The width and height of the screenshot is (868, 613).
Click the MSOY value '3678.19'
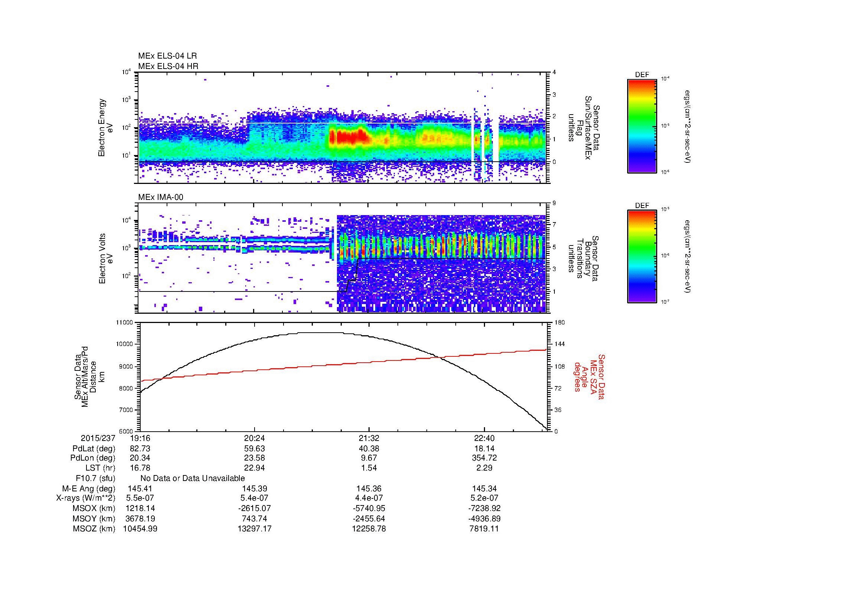(140, 518)
